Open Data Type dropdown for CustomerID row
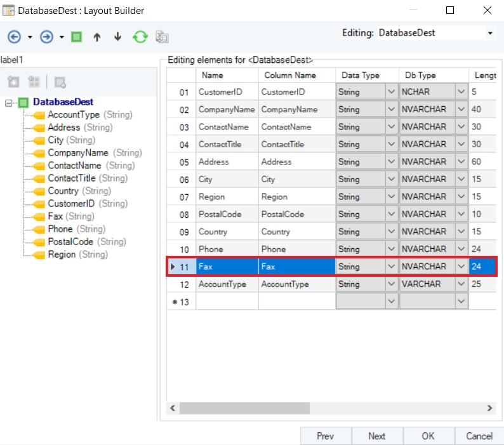 point(390,92)
